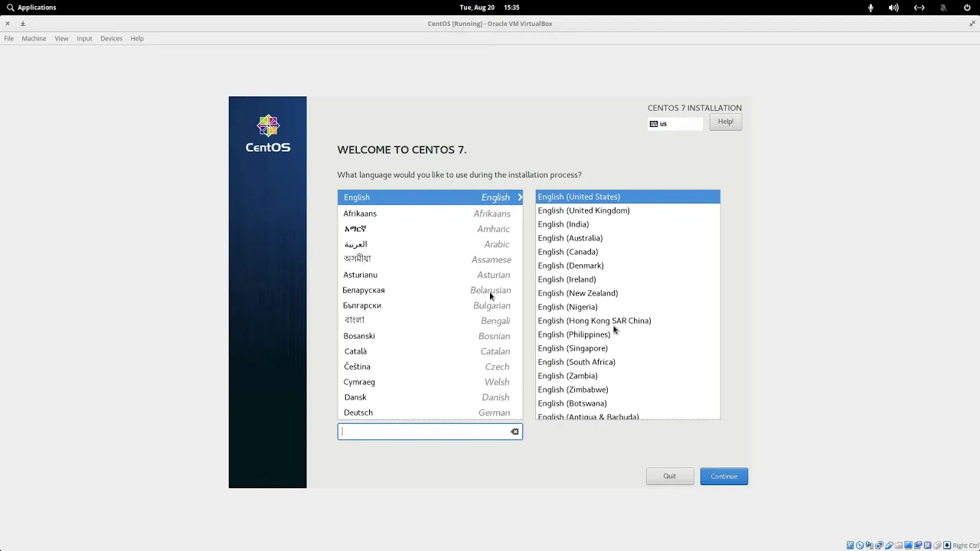Select English (South Africa) locale
980x551 pixels.
(628, 362)
